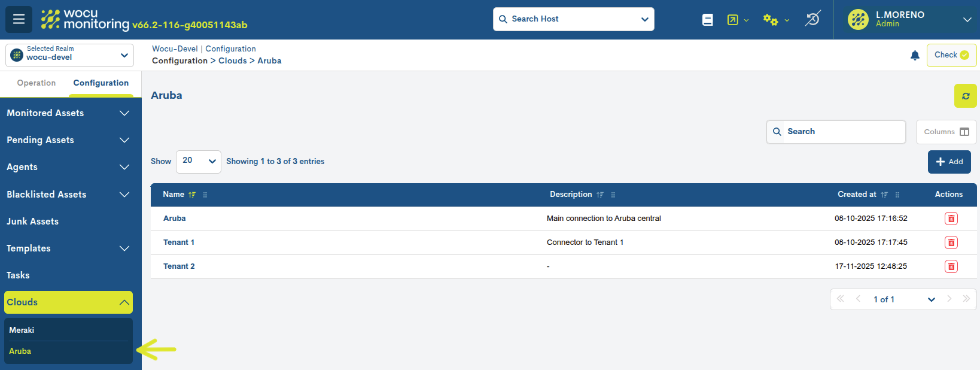Sort table by Name column
The height and width of the screenshot is (370, 980).
pos(192,195)
